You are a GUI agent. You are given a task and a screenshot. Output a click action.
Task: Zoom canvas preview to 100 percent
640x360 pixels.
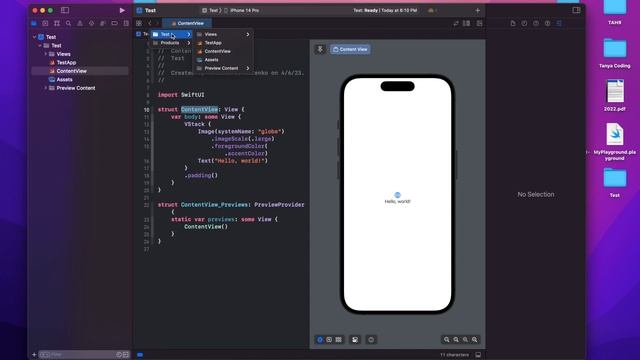pyautogui.click(x=456, y=340)
